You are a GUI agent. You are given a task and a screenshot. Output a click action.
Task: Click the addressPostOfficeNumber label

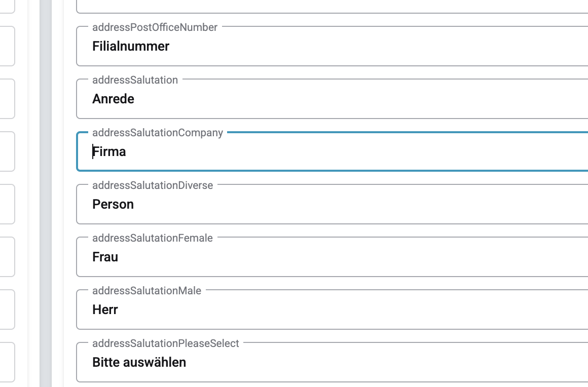pos(154,27)
